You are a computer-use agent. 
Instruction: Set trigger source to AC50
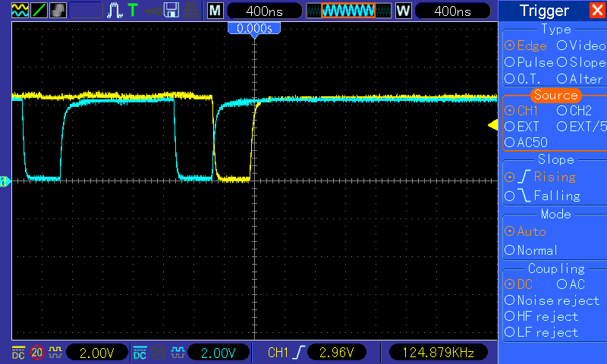tap(526, 143)
